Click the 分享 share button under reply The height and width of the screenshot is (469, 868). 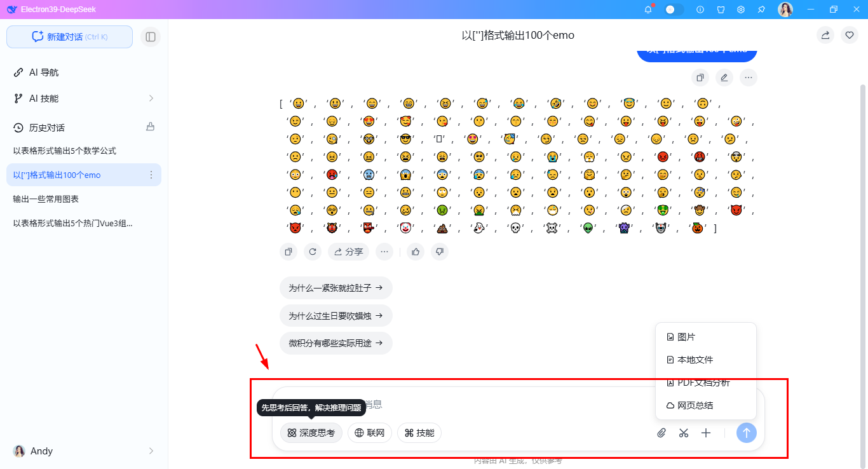(348, 252)
